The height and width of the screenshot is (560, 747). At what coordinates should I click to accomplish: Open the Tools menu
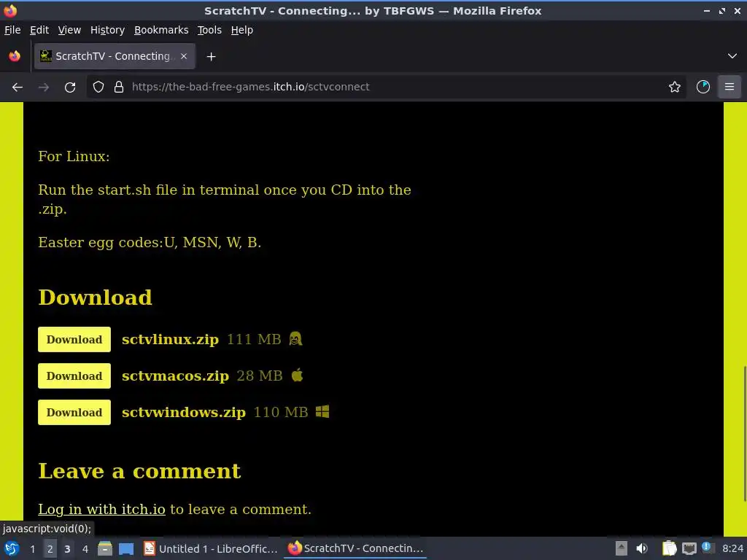click(209, 30)
